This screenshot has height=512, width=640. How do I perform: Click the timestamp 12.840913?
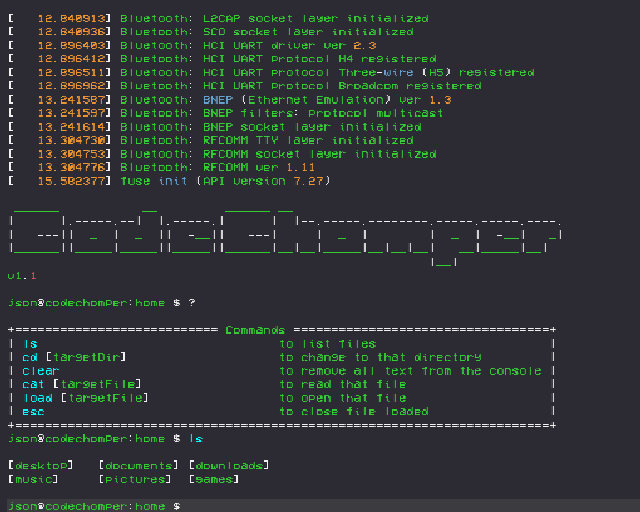[71, 19]
